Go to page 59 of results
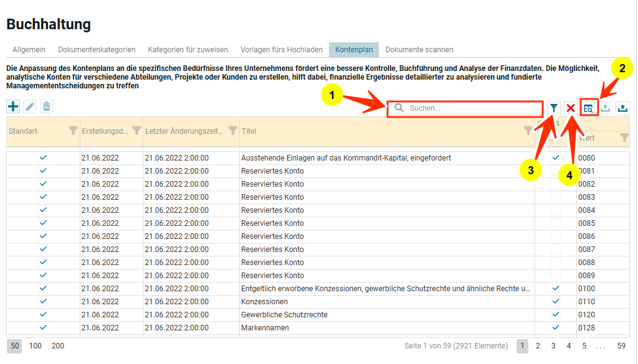This screenshot has height=364, width=638. 621,346
